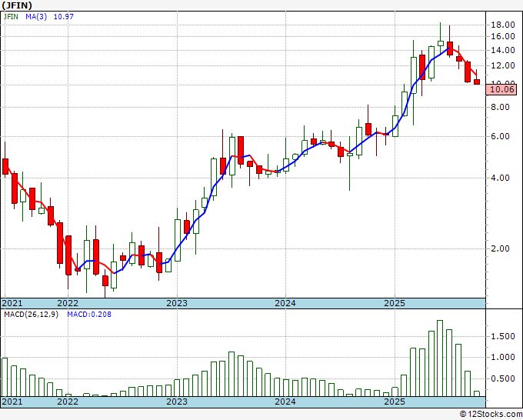Select 2024 on the price chart time axis
The image size is (523, 420).
coord(285,303)
